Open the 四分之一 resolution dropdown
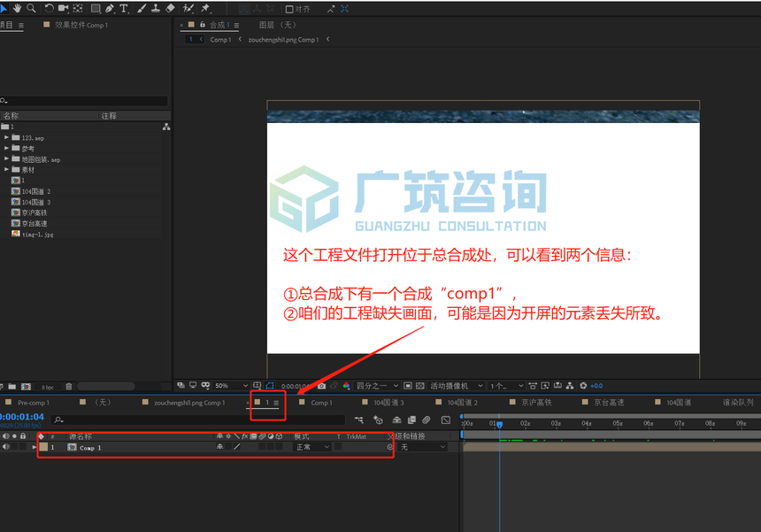 tap(377, 386)
